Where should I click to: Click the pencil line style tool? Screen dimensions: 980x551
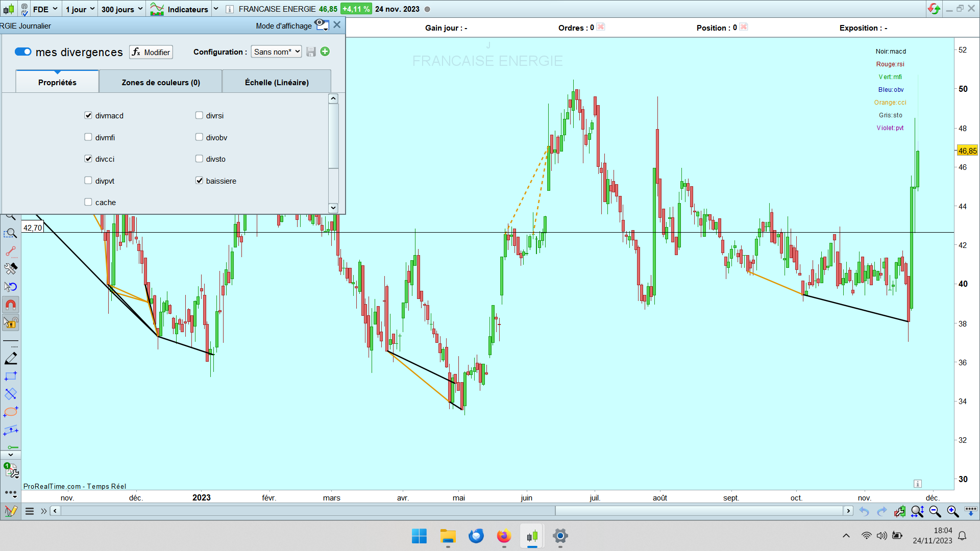11,359
